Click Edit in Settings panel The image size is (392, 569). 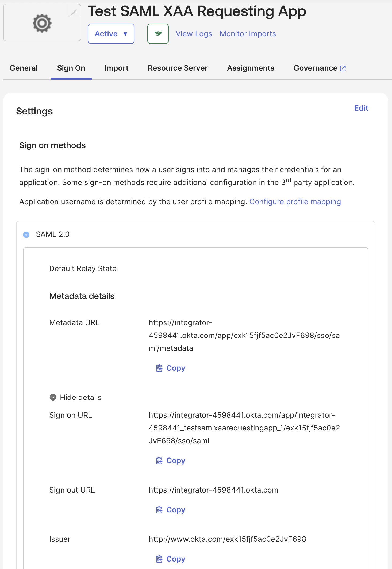pos(361,108)
